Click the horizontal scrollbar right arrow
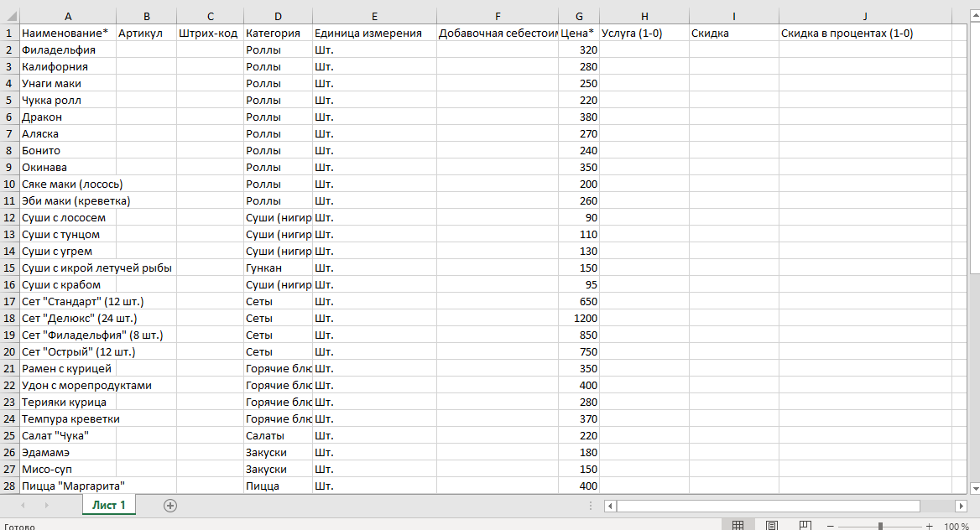This screenshot has width=980, height=530. (x=961, y=506)
